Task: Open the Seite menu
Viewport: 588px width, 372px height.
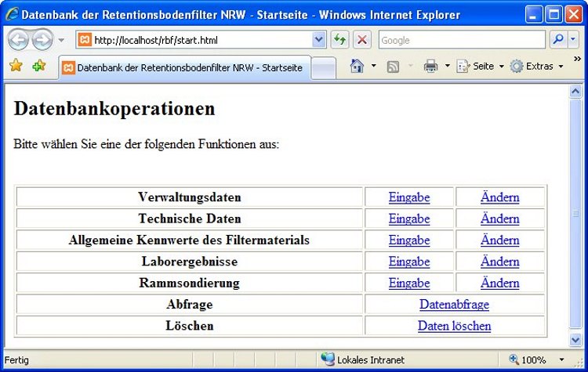Action: pyautogui.click(x=480, y=67)
